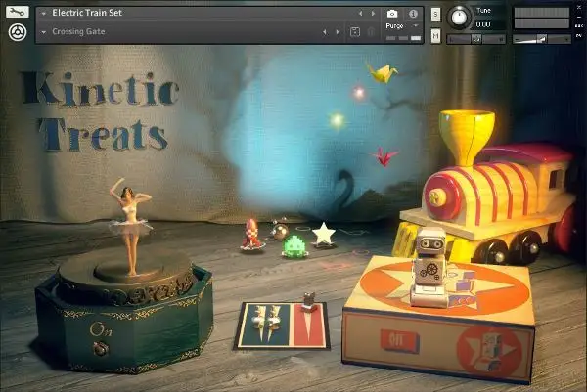
Task: Click the Native Instruments logo icon
Action: click(x=17, y=32)
